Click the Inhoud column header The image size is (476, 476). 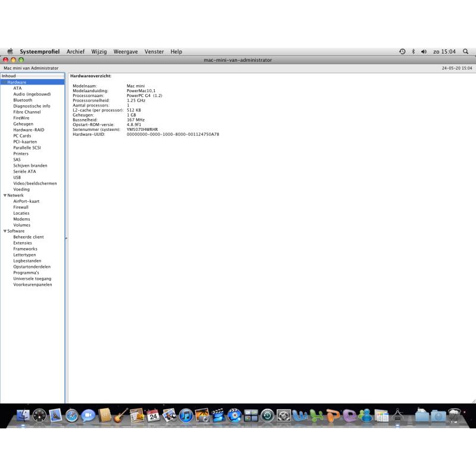point(33,76)
